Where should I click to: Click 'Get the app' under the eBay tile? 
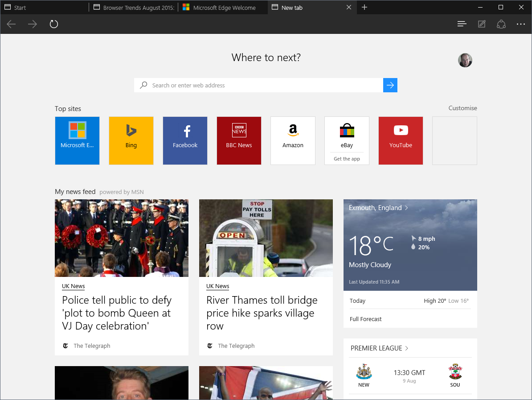347,158
